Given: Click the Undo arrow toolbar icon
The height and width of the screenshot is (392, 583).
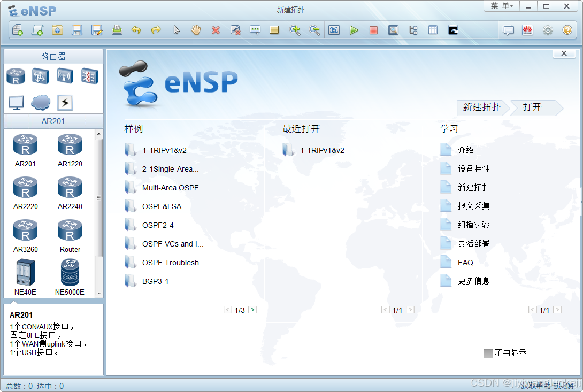Looking at the screenshot, I should [136, 30].
